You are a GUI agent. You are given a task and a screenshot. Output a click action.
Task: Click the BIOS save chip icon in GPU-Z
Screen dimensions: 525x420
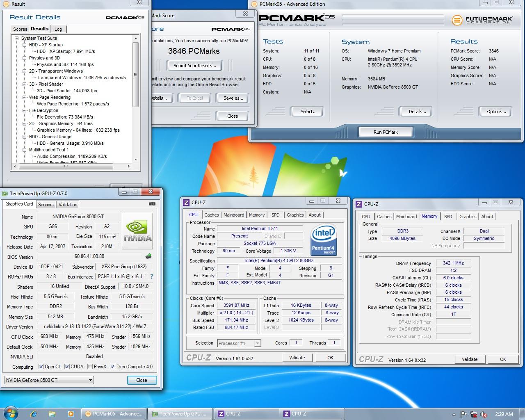148,256
